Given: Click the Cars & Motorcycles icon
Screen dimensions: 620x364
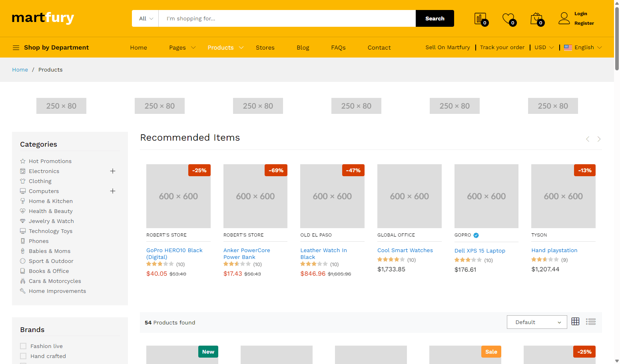Looking at the screenshot, I should pos(23,281).
